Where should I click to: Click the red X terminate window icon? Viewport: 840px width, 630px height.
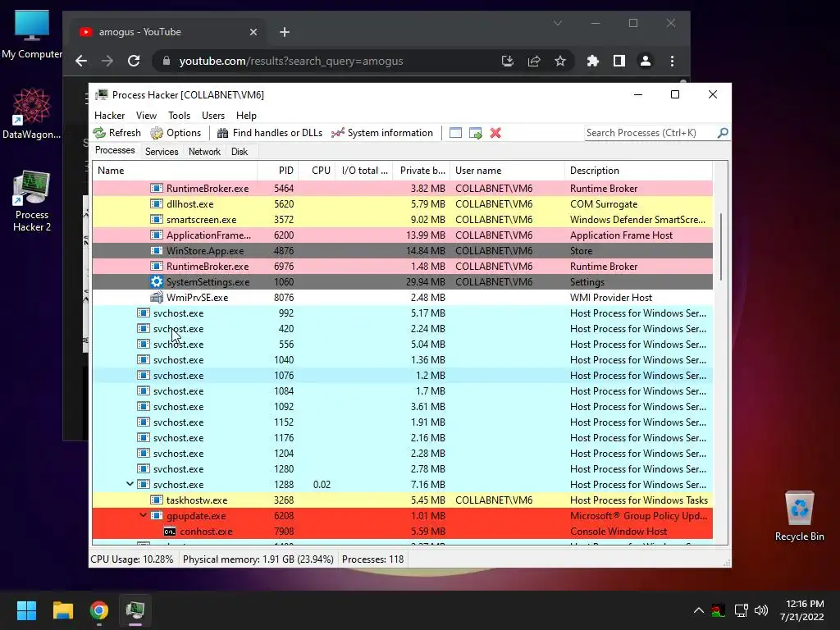click(x=495, y=133)
